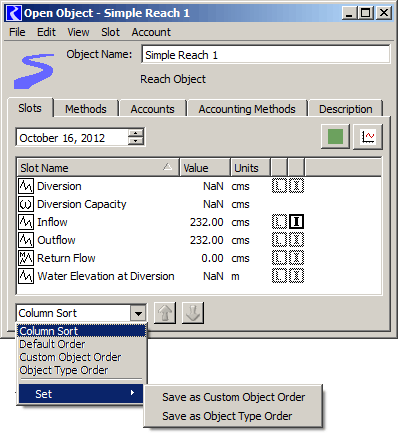The height and width of the screenshot is (433, 398).
Task: Expand the Set submenu entry
Action: (81, 394)
